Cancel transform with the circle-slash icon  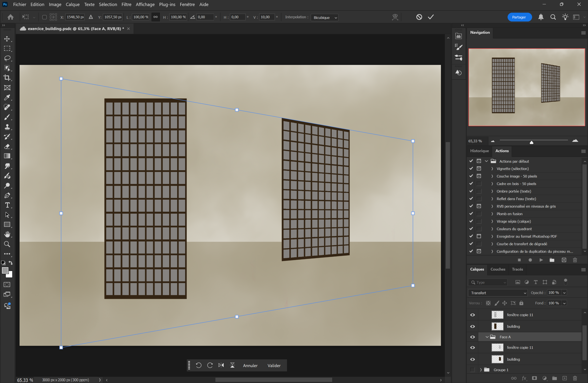pyautogui.click(x=419, y=17)
